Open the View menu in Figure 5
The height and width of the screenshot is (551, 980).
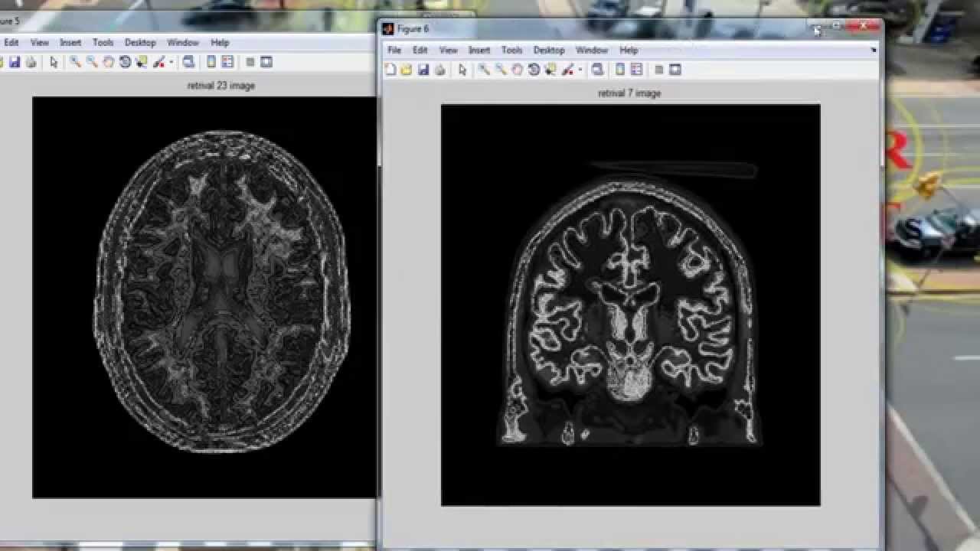click(x=40, y=43)
